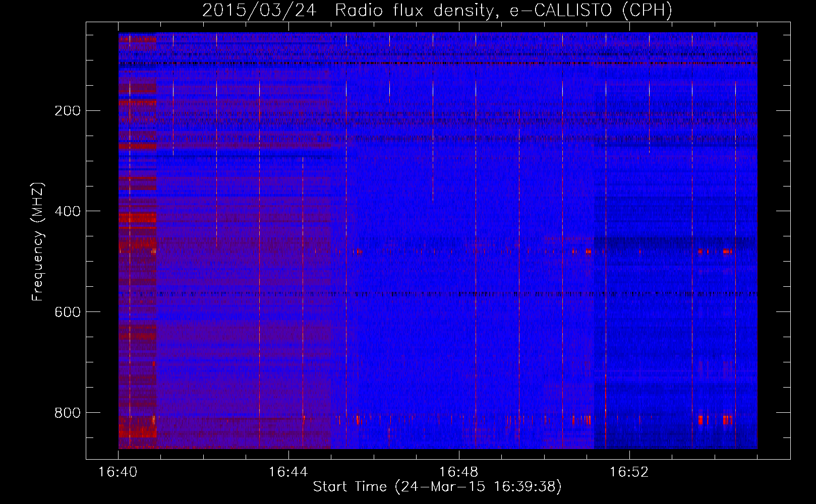Screen dimensions: 816x504
Task: Click the 600 frequency tick label
Action: tap(68, 312)
